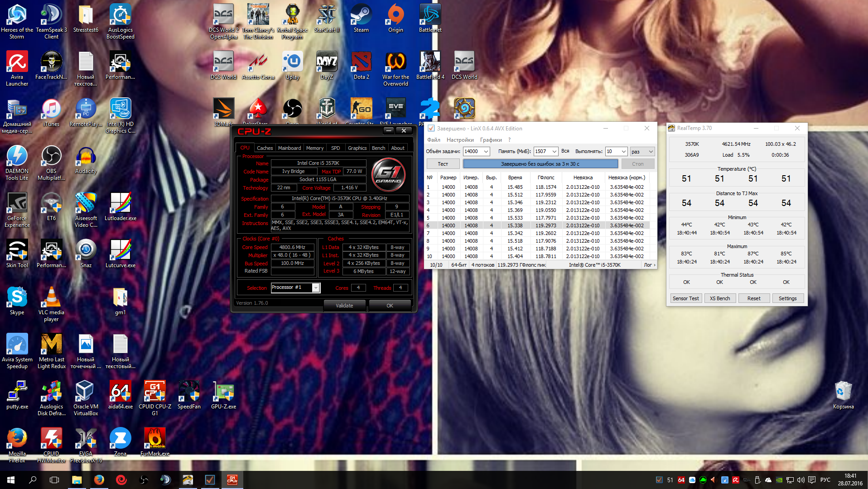Select the aida64.exe desktop icon
Image resolution: width=868 pixels, height=489 pixels.
[120, 395]
